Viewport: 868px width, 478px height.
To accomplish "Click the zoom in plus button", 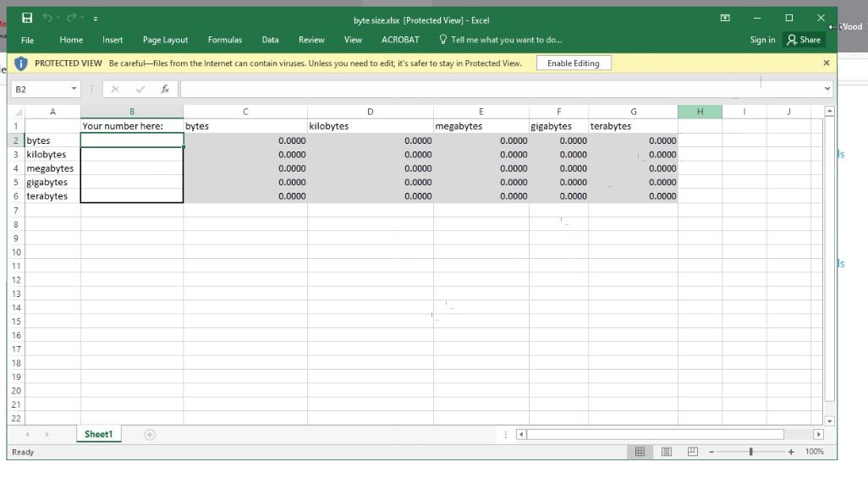I will [792, 452].
